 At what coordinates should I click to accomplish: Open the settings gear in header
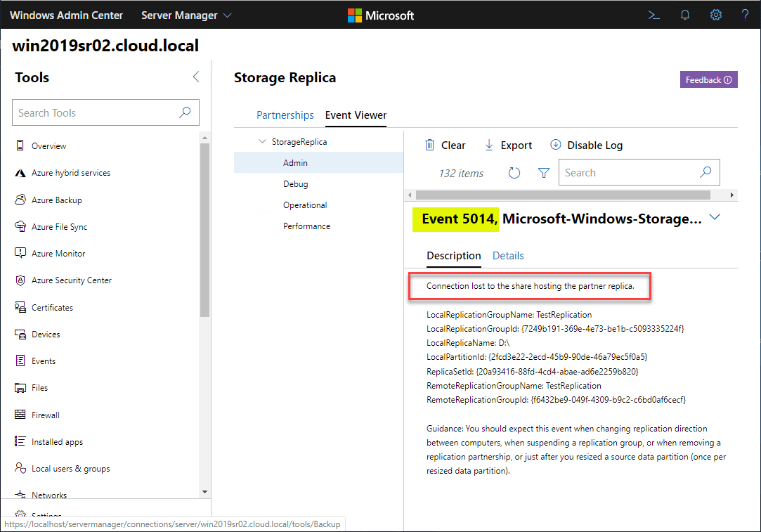pyautogui.click(x=715, y=15)
